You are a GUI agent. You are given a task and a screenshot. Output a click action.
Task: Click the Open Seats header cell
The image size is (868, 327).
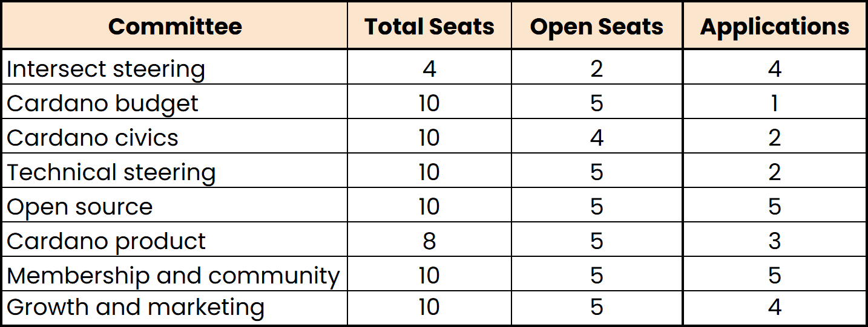pyautogui.click(x=597, y=27)
